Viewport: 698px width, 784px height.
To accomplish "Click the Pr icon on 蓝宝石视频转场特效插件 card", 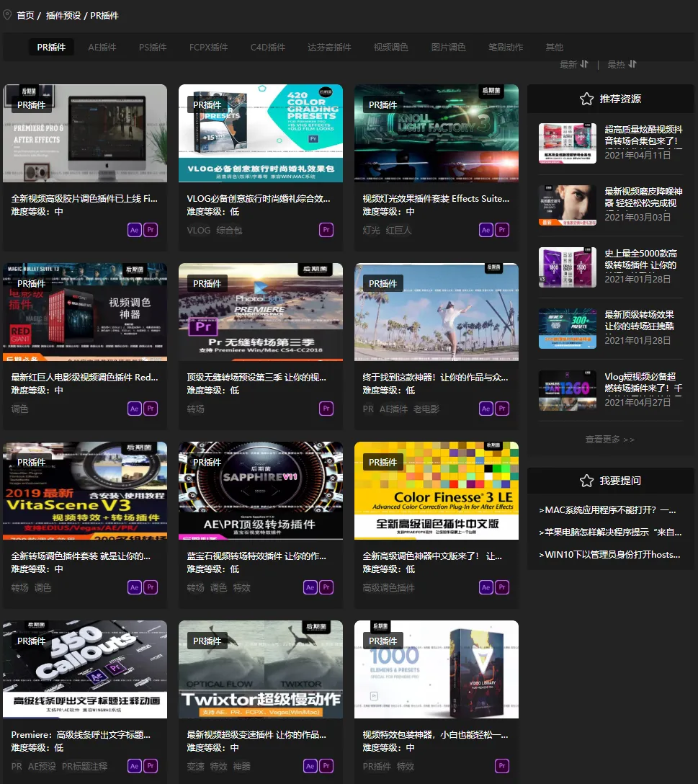I will (326, 587).
